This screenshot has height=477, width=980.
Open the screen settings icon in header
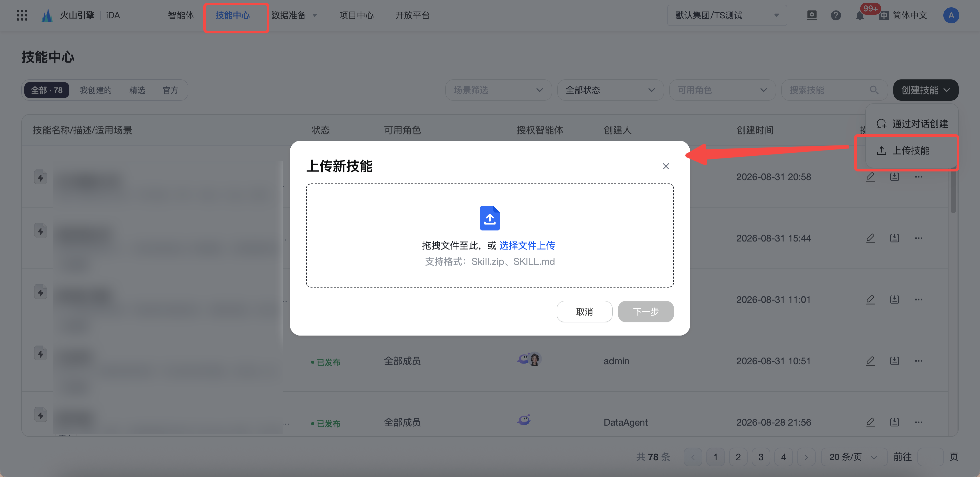tap(811, 15)
